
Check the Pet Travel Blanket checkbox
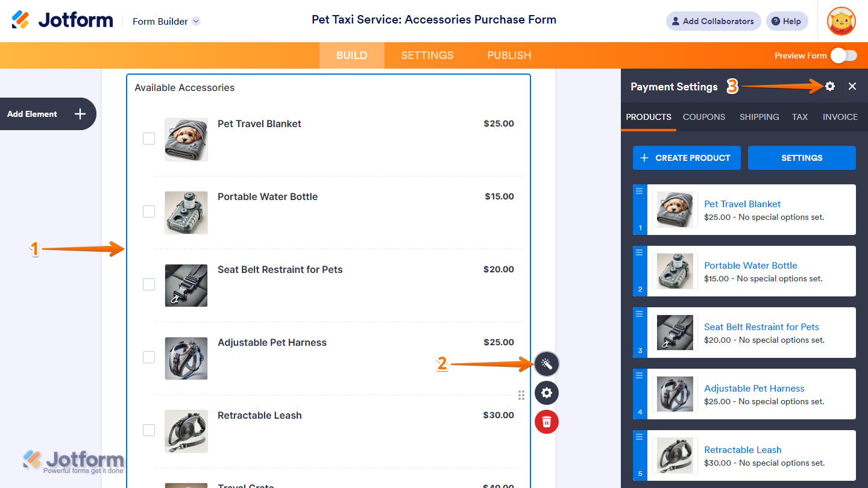149,139
